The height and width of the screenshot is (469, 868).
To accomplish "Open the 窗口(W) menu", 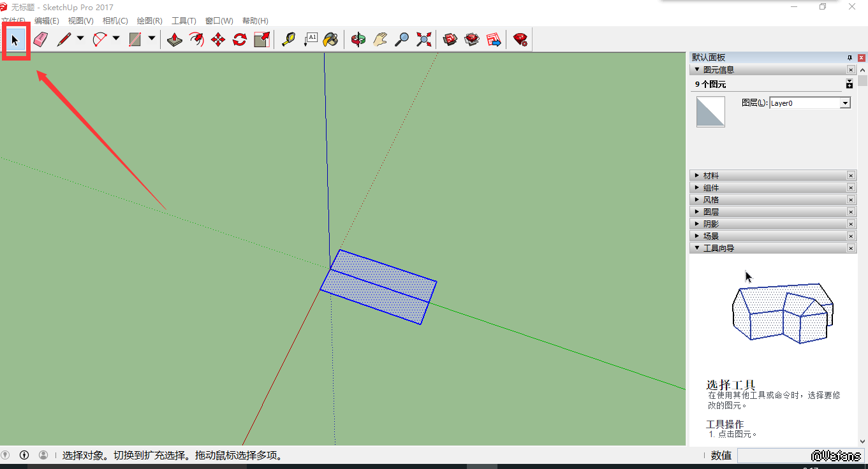I will [x=219, y=21].
